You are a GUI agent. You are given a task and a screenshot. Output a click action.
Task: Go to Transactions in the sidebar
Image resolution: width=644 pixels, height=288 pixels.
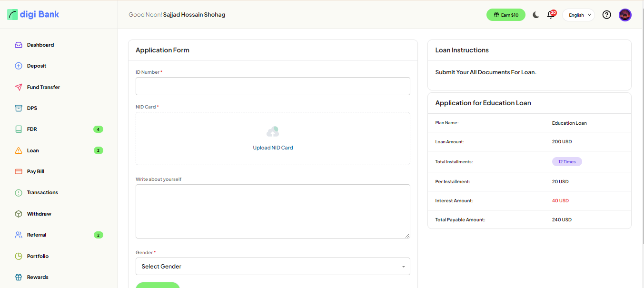click(x=42, y=192)
